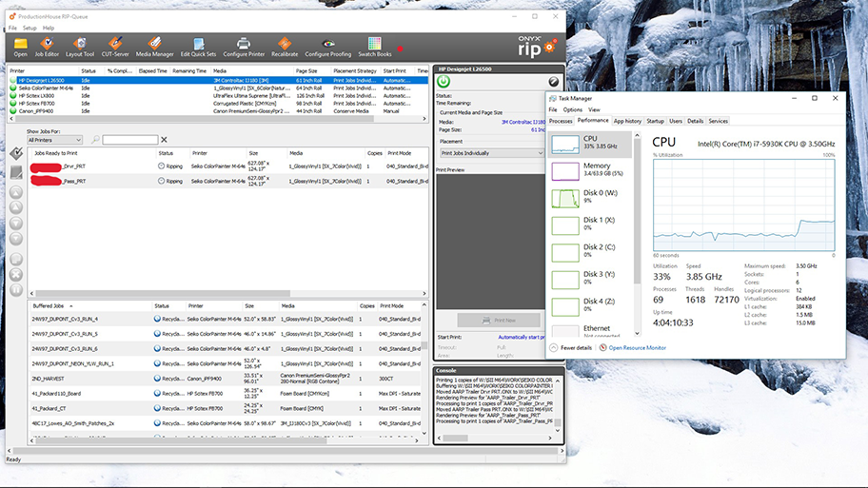
Task: Switch to Startup tab in Task Manager
Action: 655,121
